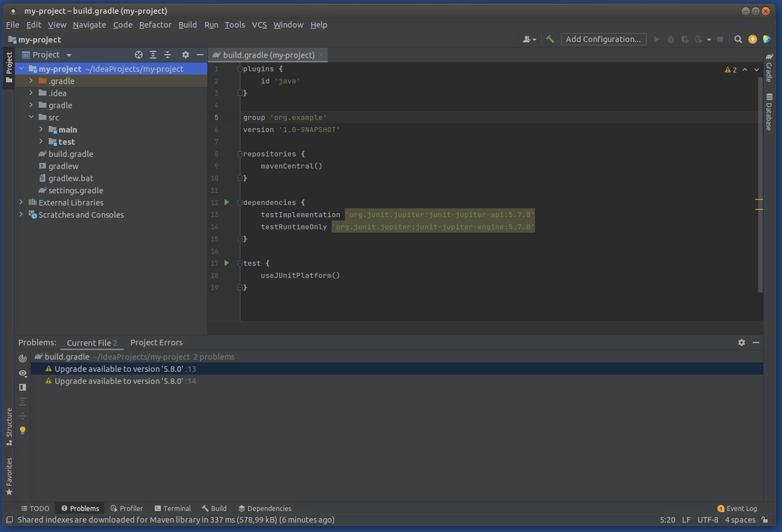Toggle the Gradle side tool window

click(769, 67)
